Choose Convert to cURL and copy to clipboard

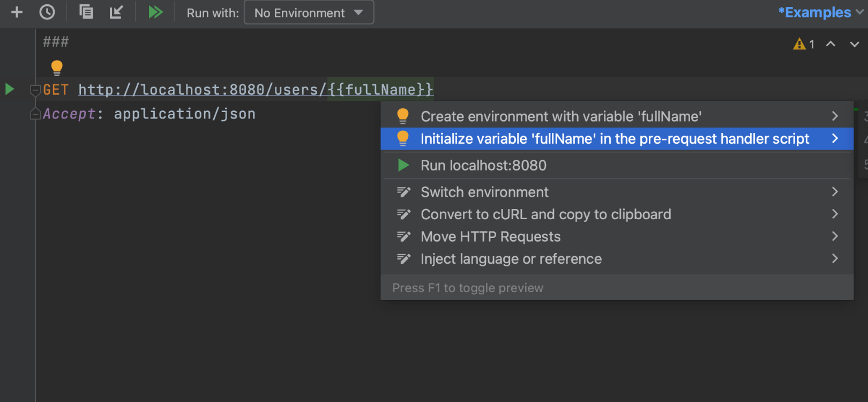pyautogui.click(x=545, y=214)
